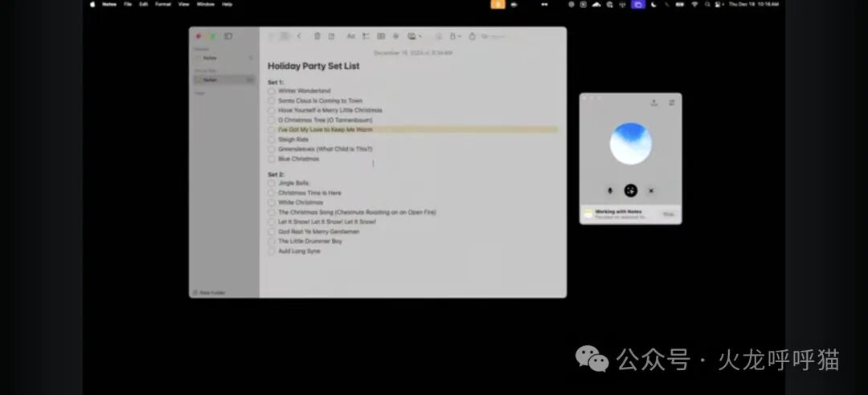Screen dimensions: 868x395
Task: Check off Have Yourself a Merry Little Christmas
Action: pyautogui.click(x=272, y=110)
